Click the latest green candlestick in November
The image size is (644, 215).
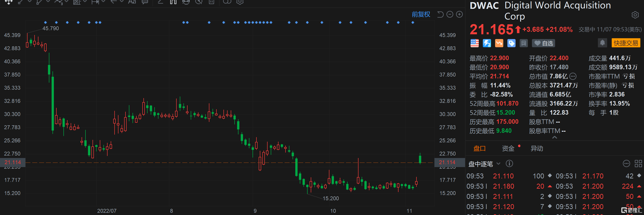pyautogui.click(x=420, y=159)
